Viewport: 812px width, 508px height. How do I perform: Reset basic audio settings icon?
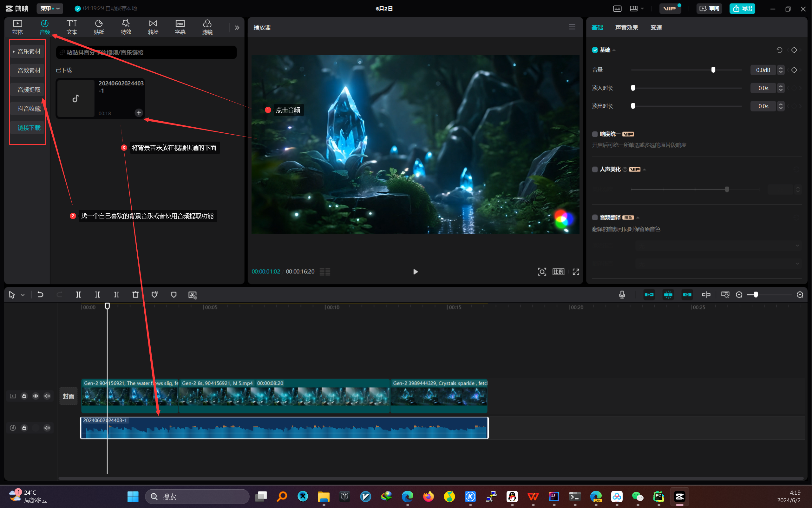[x=779, y=50]
